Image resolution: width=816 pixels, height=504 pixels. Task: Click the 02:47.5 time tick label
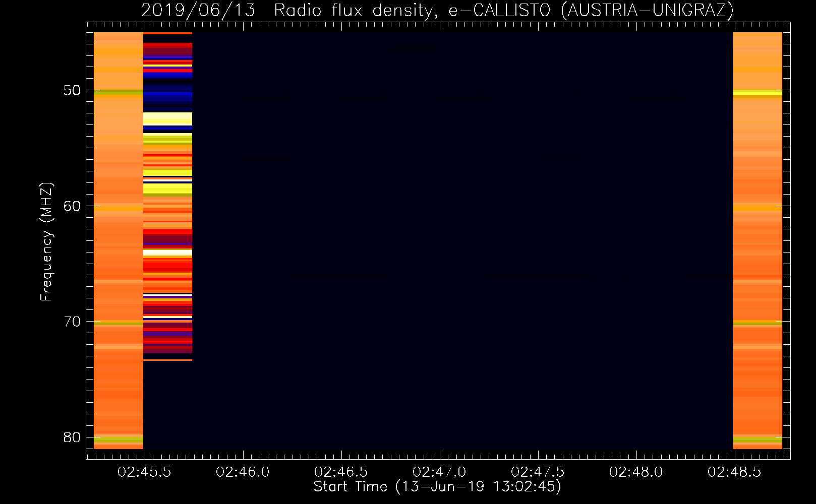coord(538,472)
